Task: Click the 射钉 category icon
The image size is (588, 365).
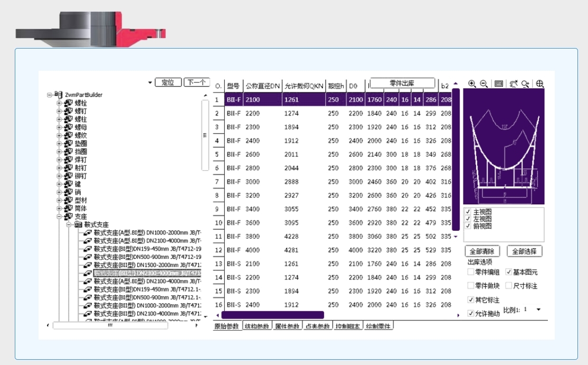Action: pos(68,167)
